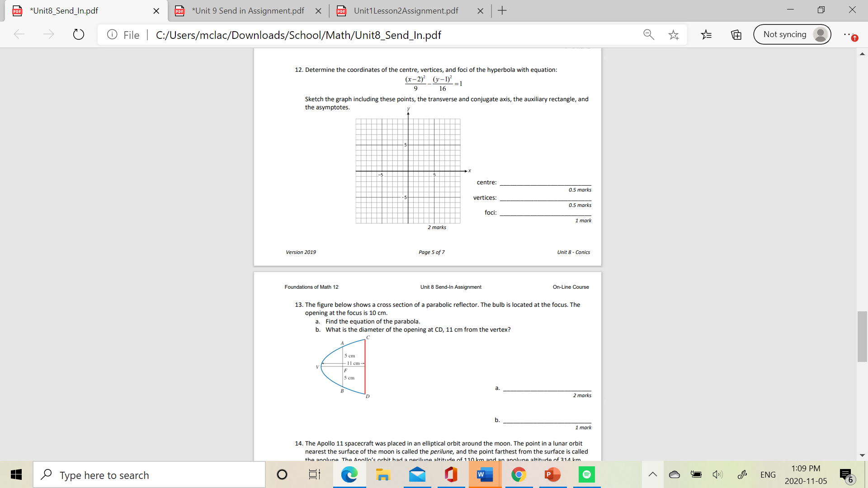Show hidden icons in the system tray

pyautogui.click(x=652, y=474)
